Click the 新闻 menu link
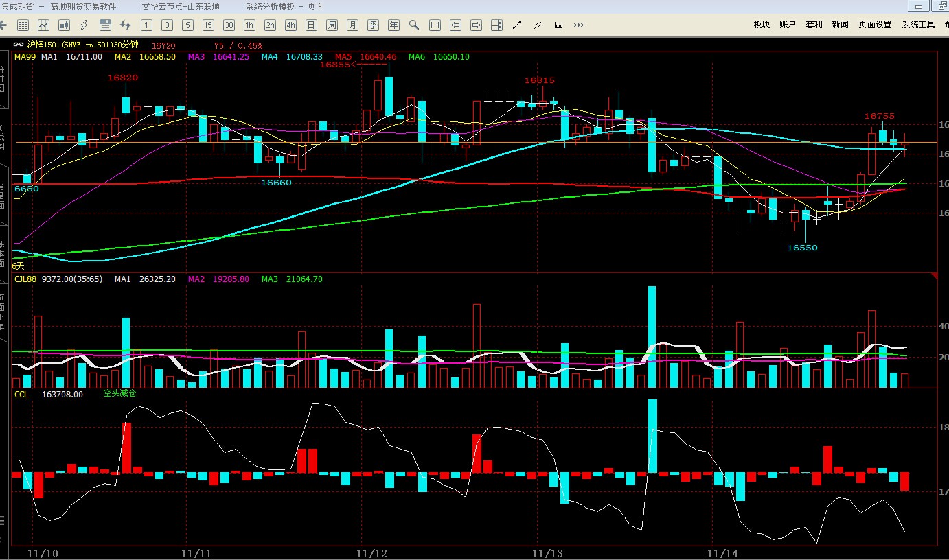This screenshot has width=949, height=560. (x=840, y=25)
